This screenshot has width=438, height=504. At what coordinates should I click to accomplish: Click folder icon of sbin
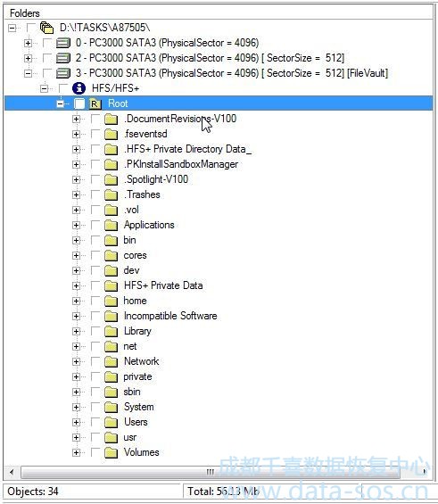[112, 392]
